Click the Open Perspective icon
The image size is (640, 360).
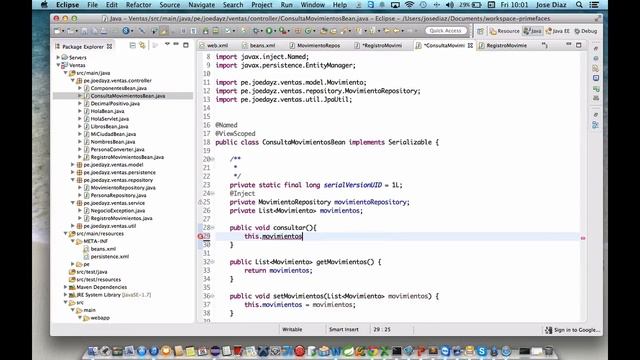(x=481, y=31)
